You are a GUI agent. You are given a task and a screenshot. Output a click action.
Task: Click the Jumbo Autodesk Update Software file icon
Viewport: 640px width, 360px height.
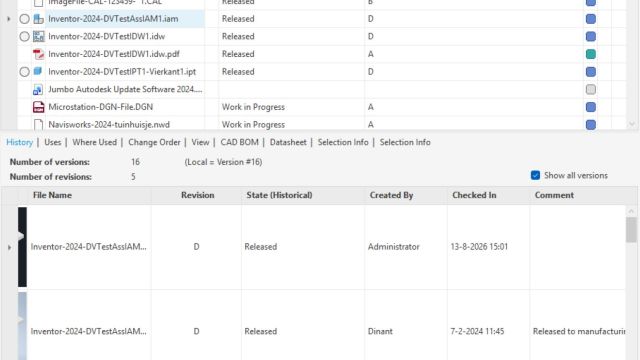pyautogui.click(x=38, y=89)
